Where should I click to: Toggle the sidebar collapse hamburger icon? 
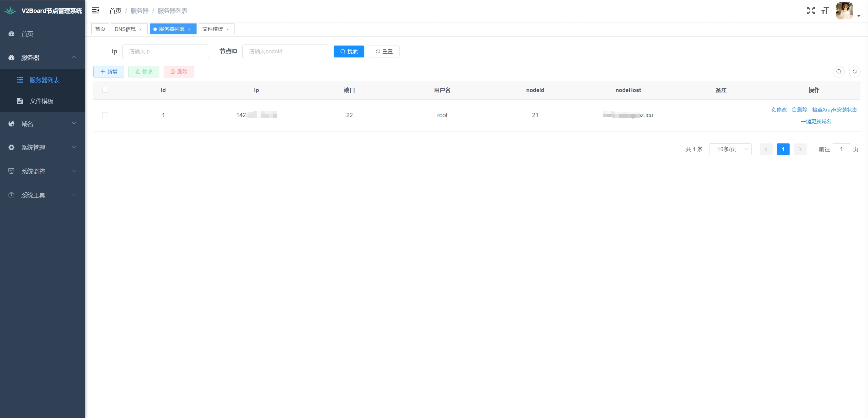(96, 11)
